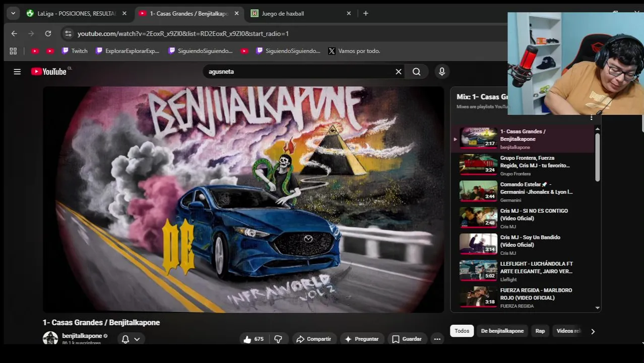Open a new browser tab
The image size is (644, 363).
coord(366,14)
